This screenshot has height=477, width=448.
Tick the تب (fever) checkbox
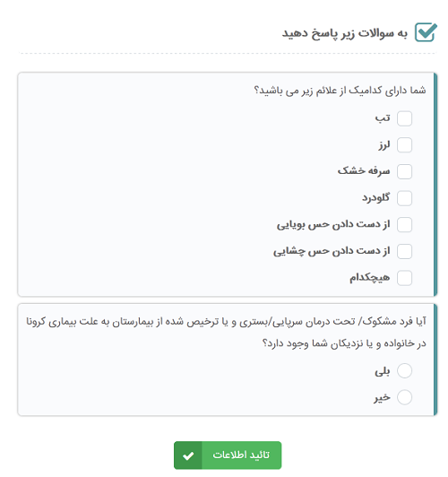404,118
